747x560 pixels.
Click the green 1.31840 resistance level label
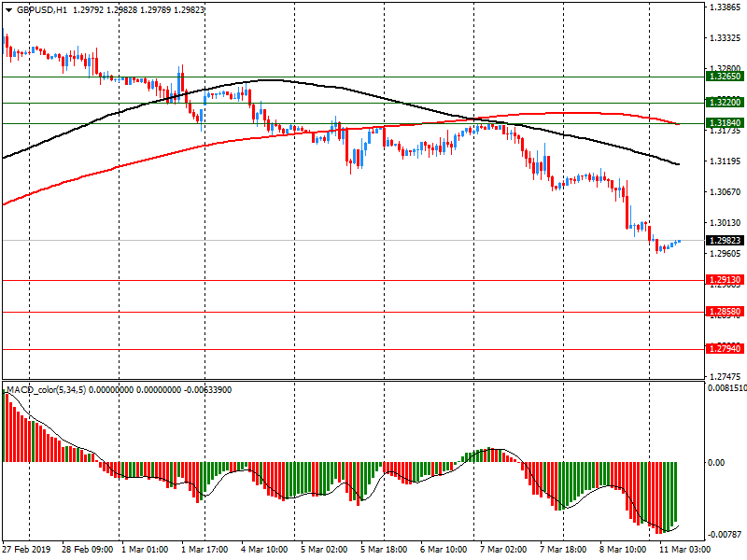click(726, 123)
